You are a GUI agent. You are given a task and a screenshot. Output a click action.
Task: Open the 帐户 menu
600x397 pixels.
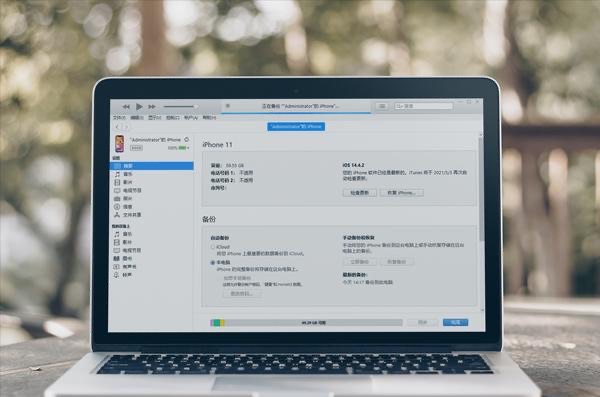click(191, 118)
